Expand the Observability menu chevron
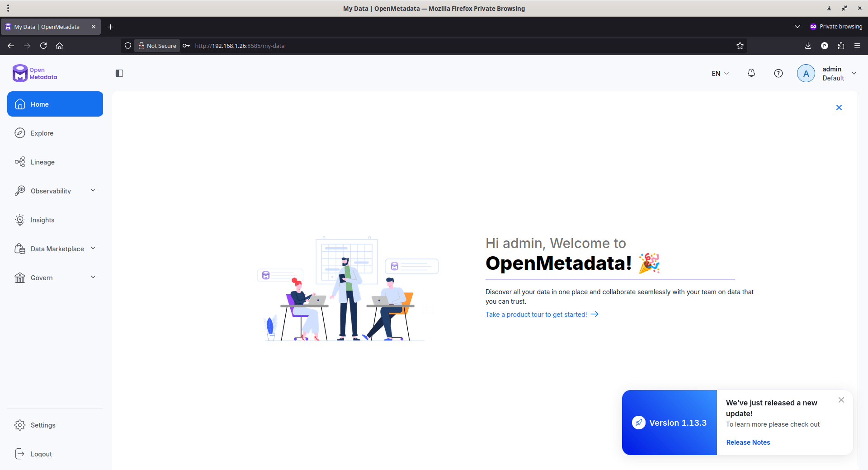This screenshot has height=470, width=868. point(93,191)
